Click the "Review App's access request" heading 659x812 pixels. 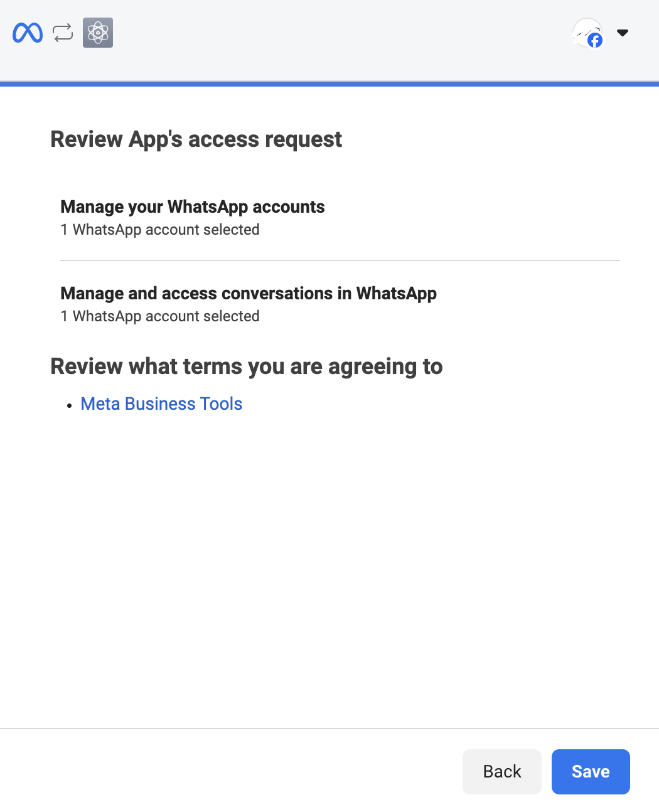pyautogui.click(x=196, y=139)
